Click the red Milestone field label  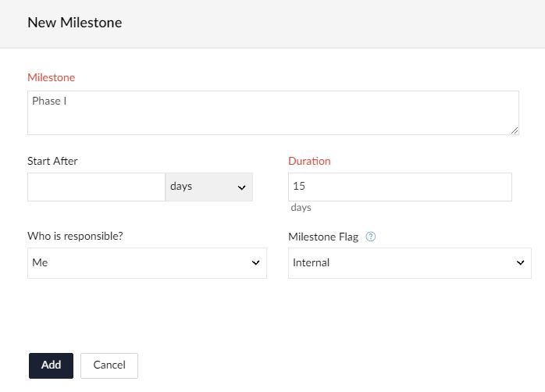(x=52, y=77)
